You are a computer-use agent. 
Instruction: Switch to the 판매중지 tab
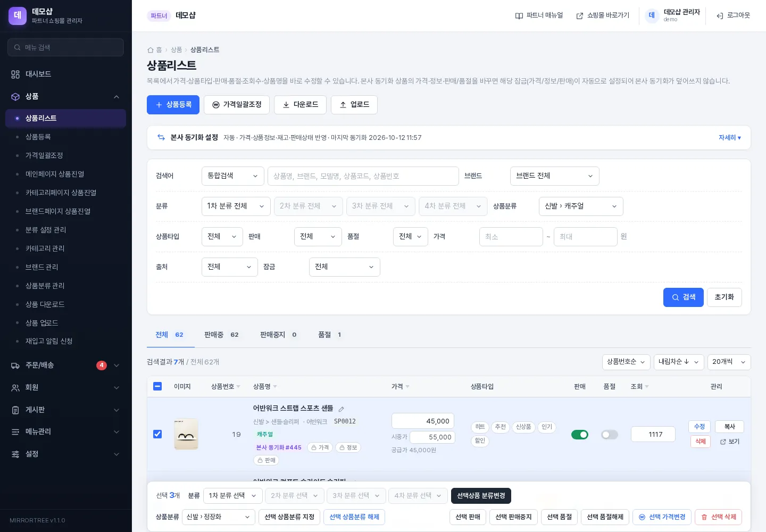[278, 335]
